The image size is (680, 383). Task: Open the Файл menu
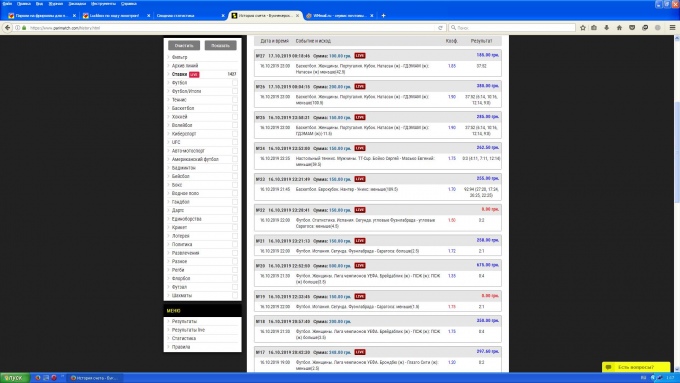coord(7,3)
